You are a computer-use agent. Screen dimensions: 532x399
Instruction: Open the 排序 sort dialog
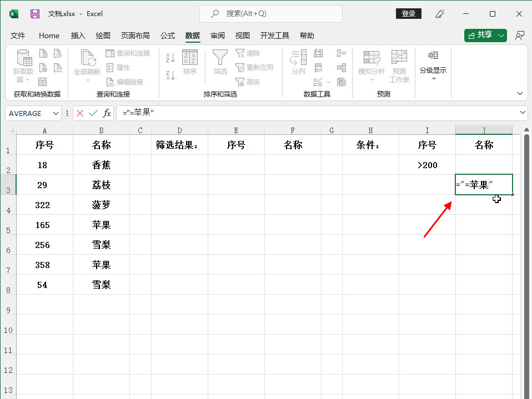(190, 62)
